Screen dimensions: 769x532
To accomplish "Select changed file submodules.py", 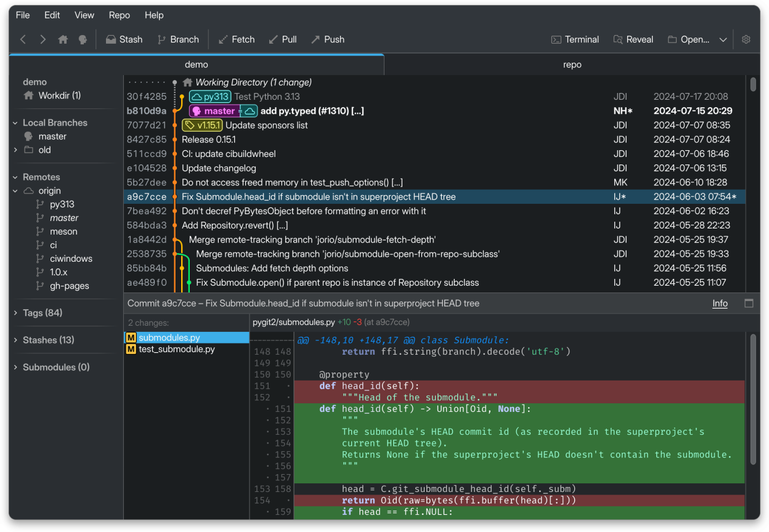I will click(187, 337).
